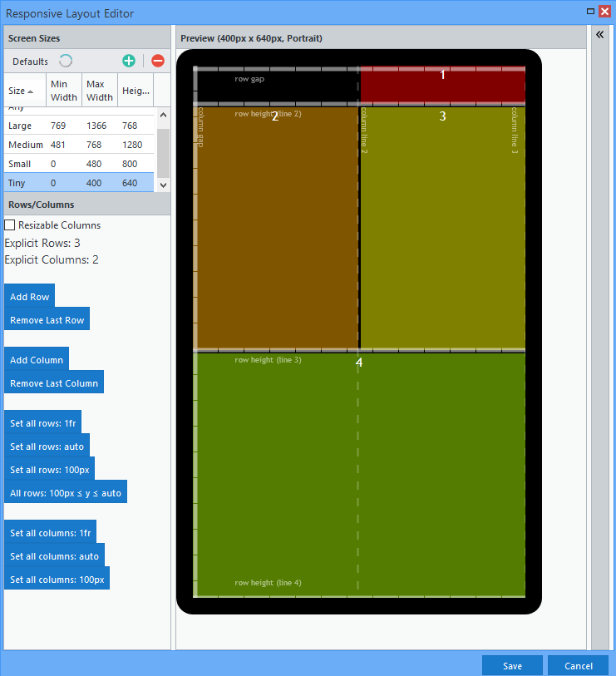Select the Medium screen size row
The image size is (616, 676).
pos(79,145)
